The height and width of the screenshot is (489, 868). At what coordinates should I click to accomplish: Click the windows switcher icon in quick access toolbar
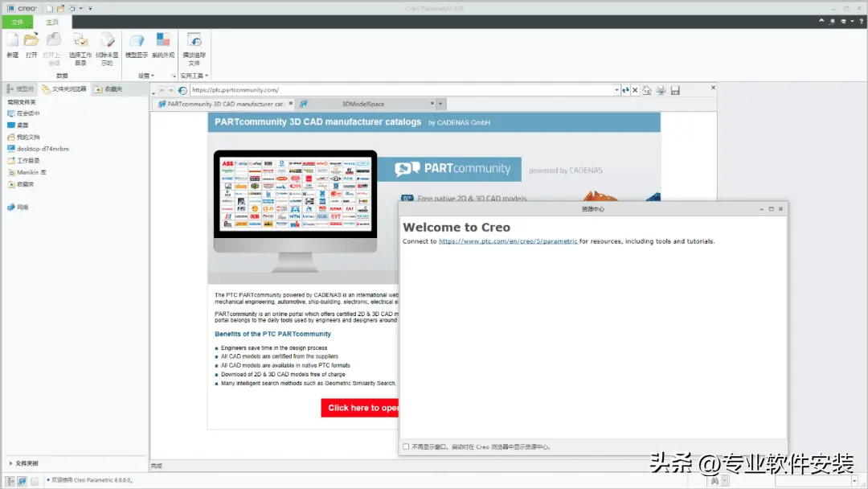pos(72,8)
